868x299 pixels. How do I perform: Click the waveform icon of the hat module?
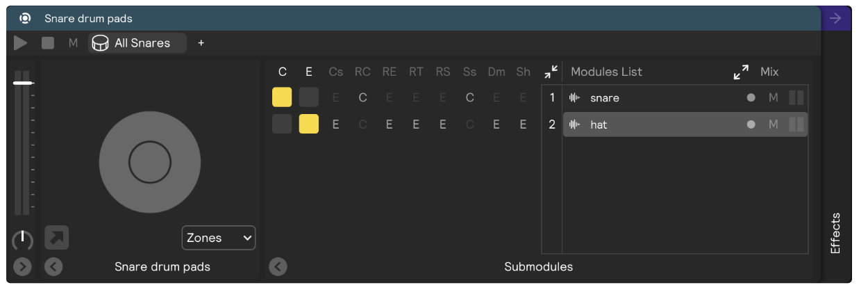pos(574,124)
